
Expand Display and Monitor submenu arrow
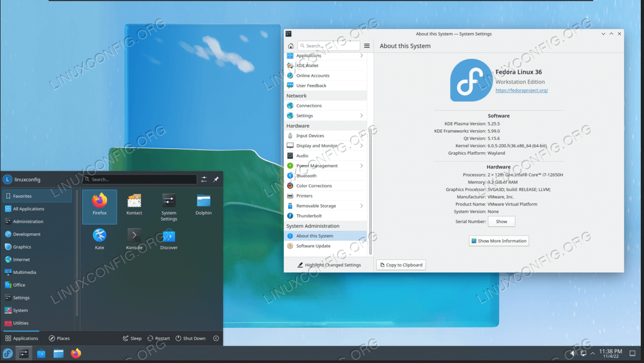(361, 146)
